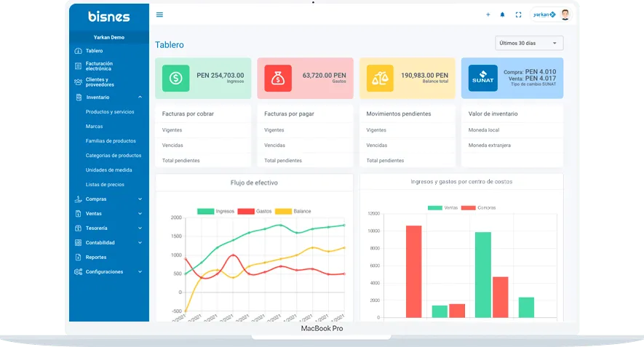Toggle Compras legend in cost center chart

[x=479, y=208]
